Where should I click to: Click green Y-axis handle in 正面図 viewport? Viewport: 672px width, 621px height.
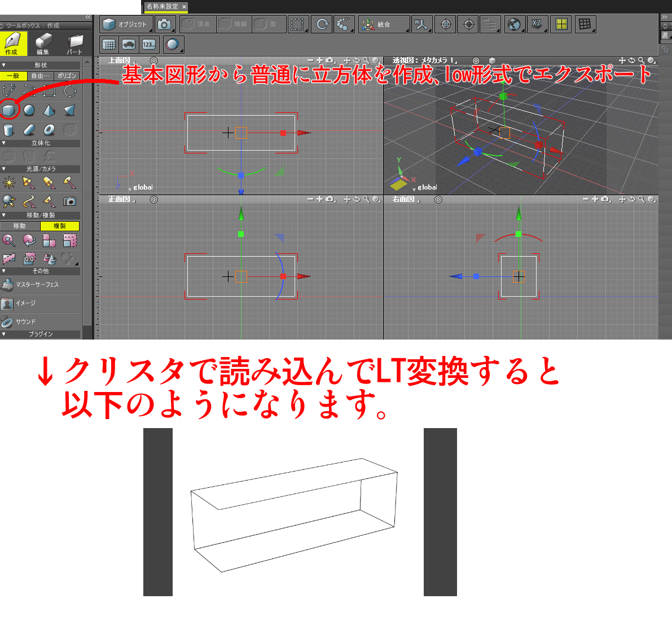[x=241, y=234]
